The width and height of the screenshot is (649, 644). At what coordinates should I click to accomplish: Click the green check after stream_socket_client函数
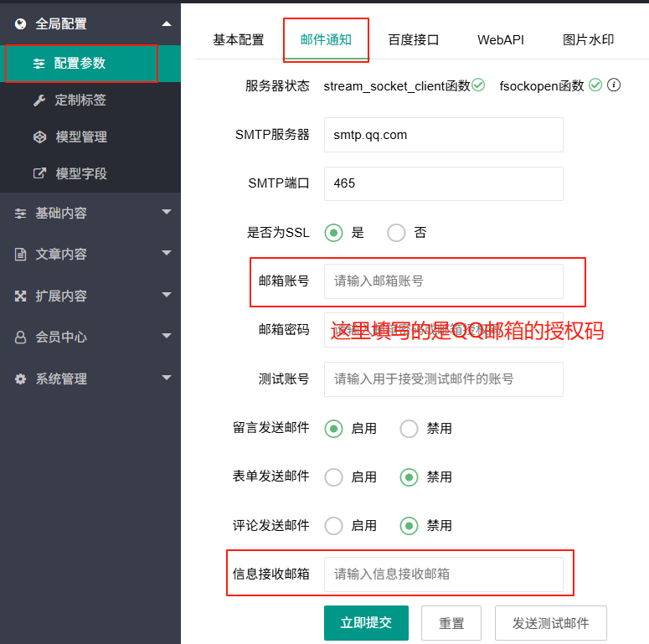click(478, 85)
